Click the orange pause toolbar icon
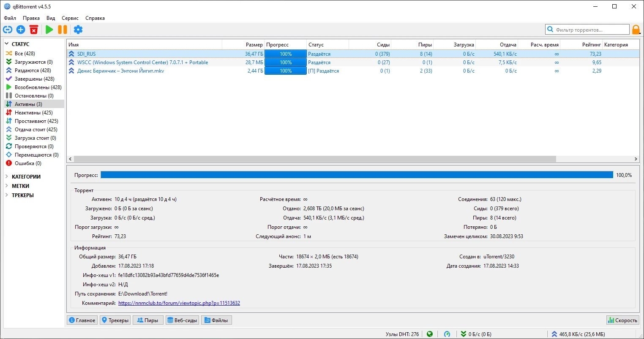 (x=63, y=30)
